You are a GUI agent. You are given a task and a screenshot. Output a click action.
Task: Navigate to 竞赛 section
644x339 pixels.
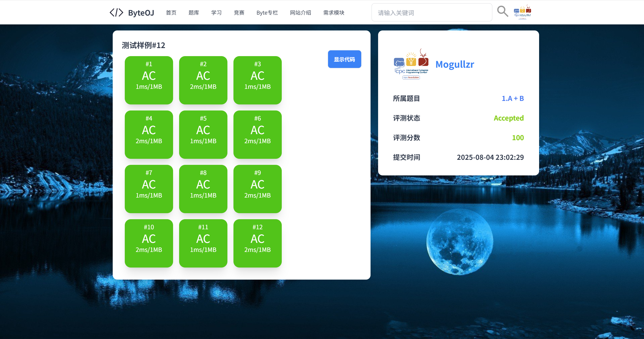(x=239, y=13)
